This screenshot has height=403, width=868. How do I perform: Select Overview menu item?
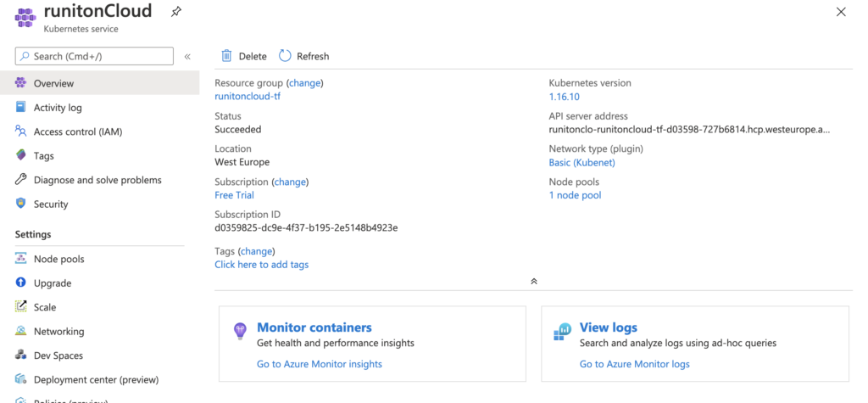[100, 83]
